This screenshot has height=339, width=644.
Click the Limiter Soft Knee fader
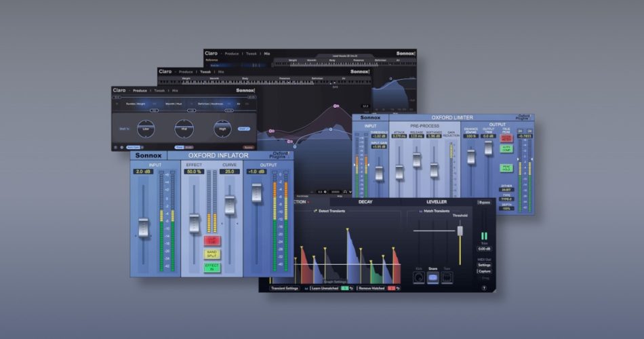(x=434, y=170)
